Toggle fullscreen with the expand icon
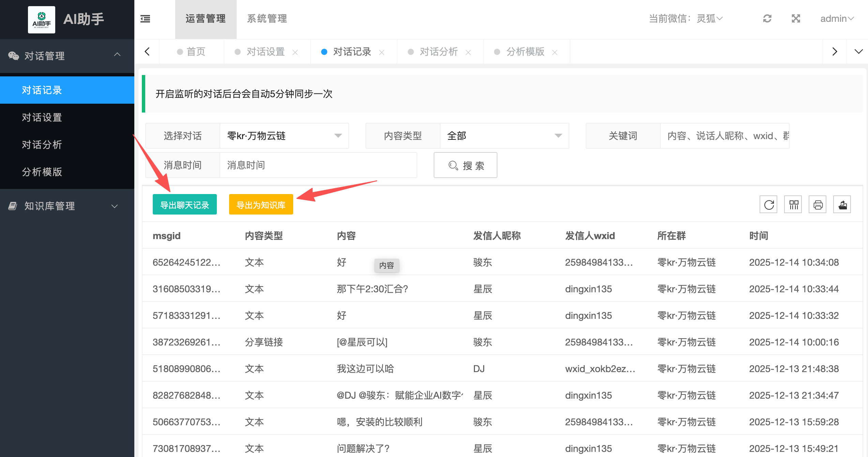 (796, 18)
